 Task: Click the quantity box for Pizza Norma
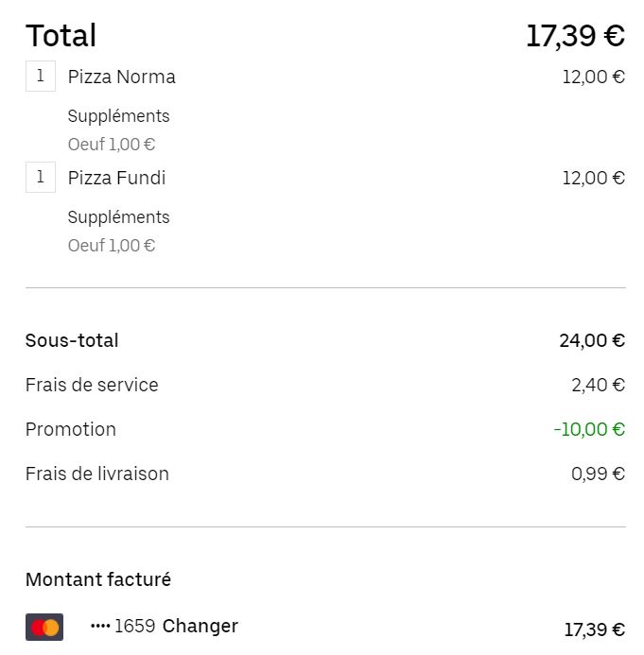coord(41,76)
